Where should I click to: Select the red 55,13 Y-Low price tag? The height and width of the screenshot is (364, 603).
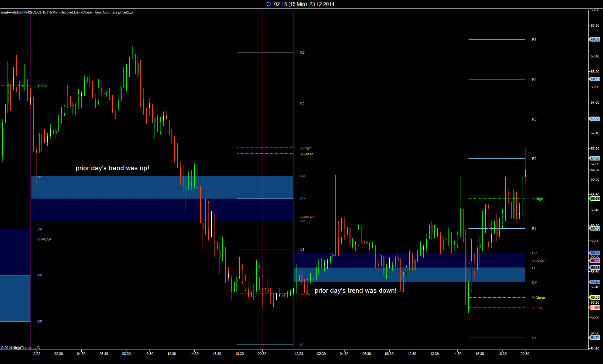595,307
